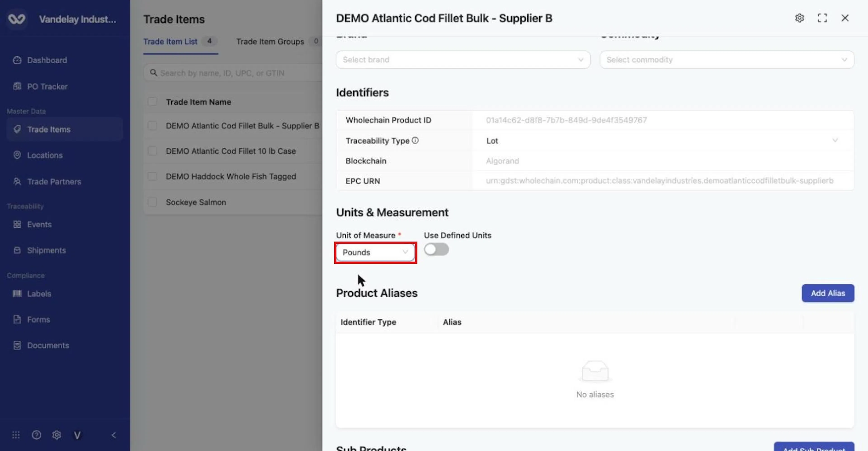Open help question mark icon in sidebar
This screenshot has width=868, height=451.
36,435
